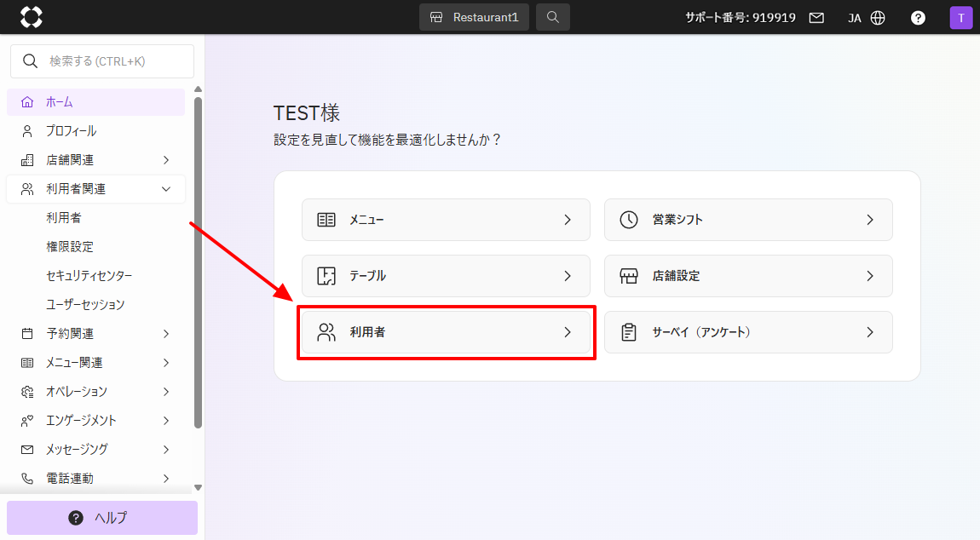This screenshot has width=980, height=540.
Task: Click the magnifier icon in sidebar search box
Action: [x=29, y=61]
